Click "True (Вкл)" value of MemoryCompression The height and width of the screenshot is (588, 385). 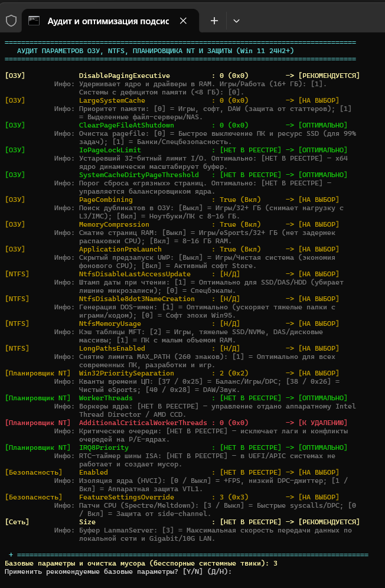240,224
